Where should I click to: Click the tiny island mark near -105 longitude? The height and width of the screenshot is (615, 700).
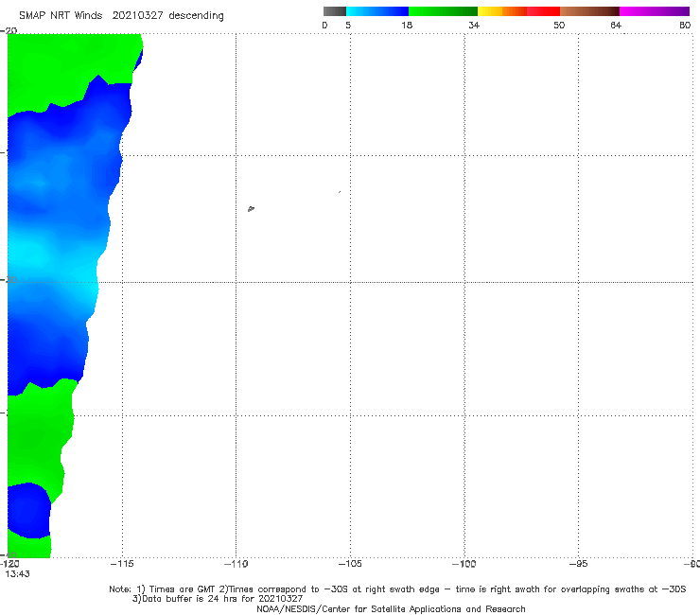[x=340, y=192]
